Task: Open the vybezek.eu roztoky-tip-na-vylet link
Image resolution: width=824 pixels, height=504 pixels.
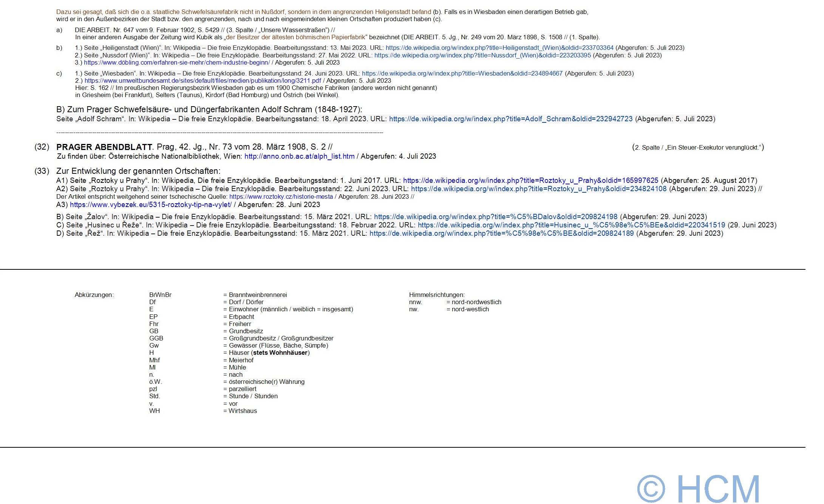Action: tap(151, 205)
